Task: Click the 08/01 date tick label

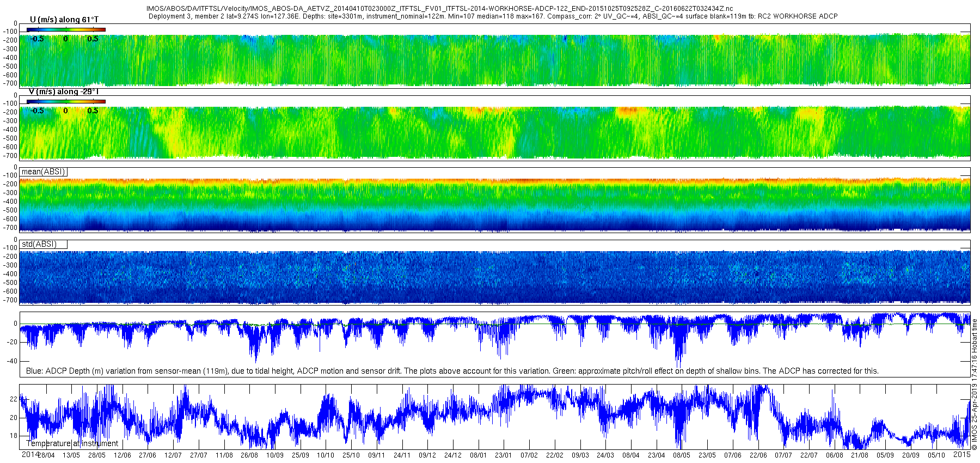Action: pos(479,455)
